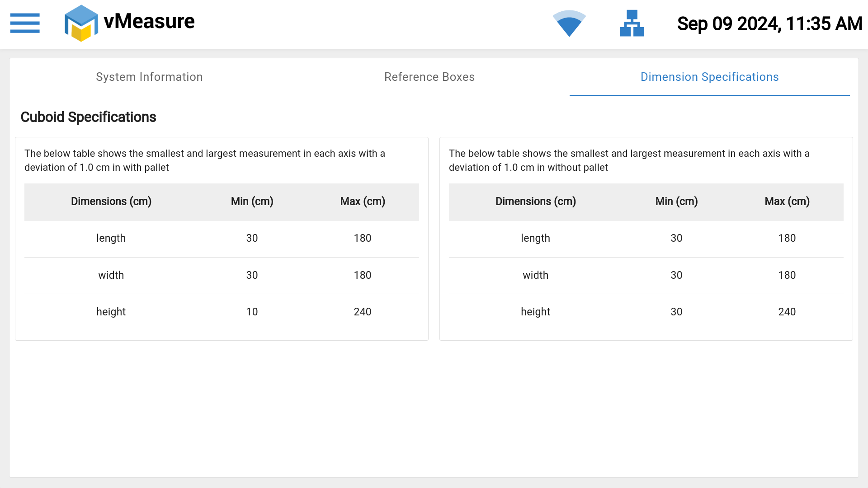Click height max 240 in without-pallet table
The image size is (868, 488).
(x=787, y=312)
